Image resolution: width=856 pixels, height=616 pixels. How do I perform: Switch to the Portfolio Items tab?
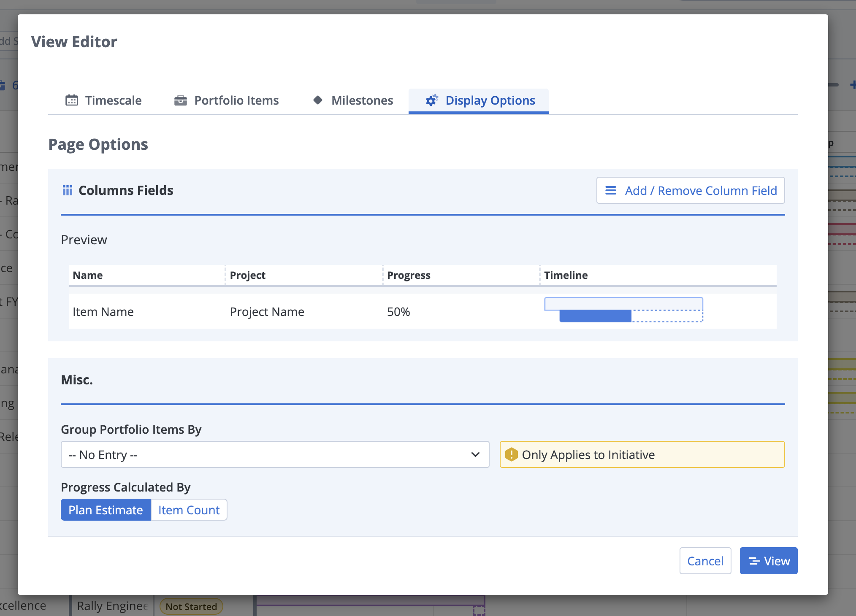[x=236, y=100]
